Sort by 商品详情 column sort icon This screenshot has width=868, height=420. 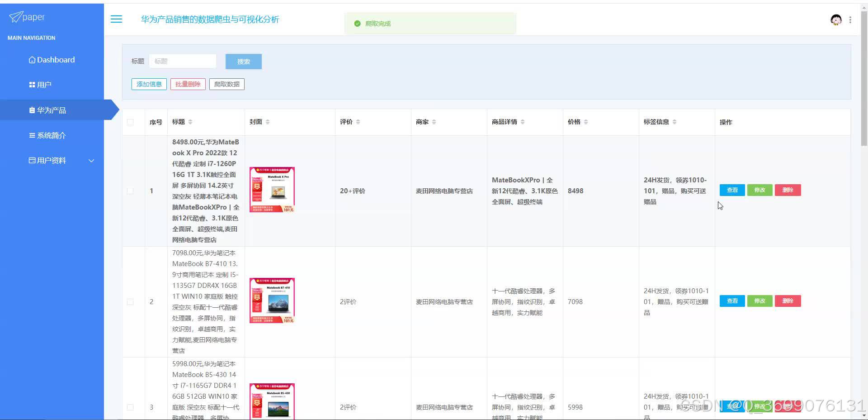pyautogui.click(x=523, y=122)
